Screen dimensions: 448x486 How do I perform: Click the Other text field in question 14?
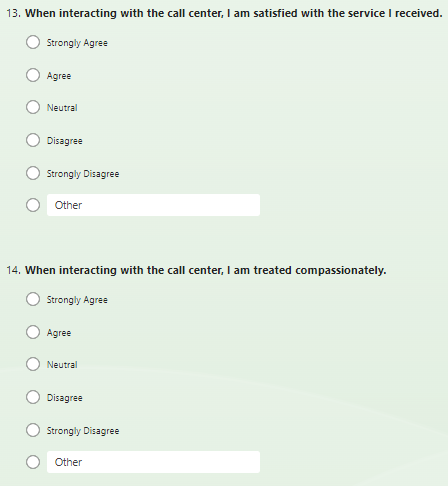coord(153,462)
